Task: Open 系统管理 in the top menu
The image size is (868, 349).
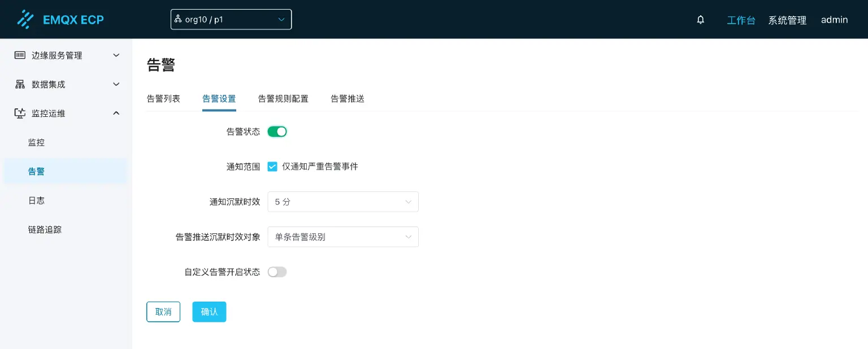Action: click(787, 20)
